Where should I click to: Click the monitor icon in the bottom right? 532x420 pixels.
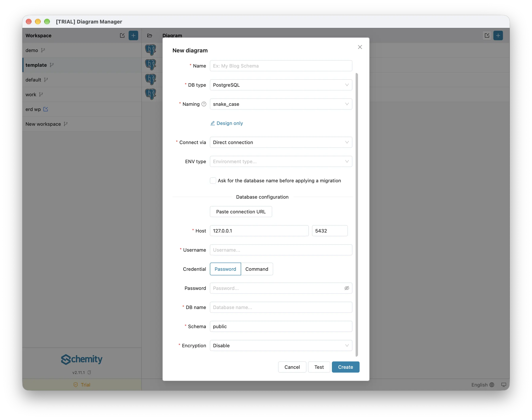pyautogui.click(x=504, y=385)
